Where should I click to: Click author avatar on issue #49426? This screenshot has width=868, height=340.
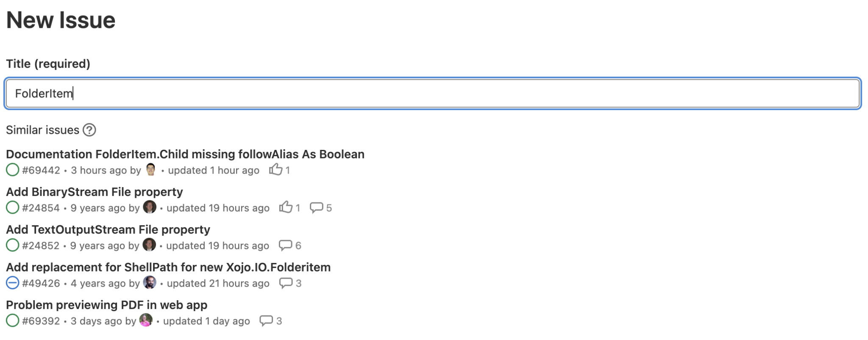pos(149,282)
